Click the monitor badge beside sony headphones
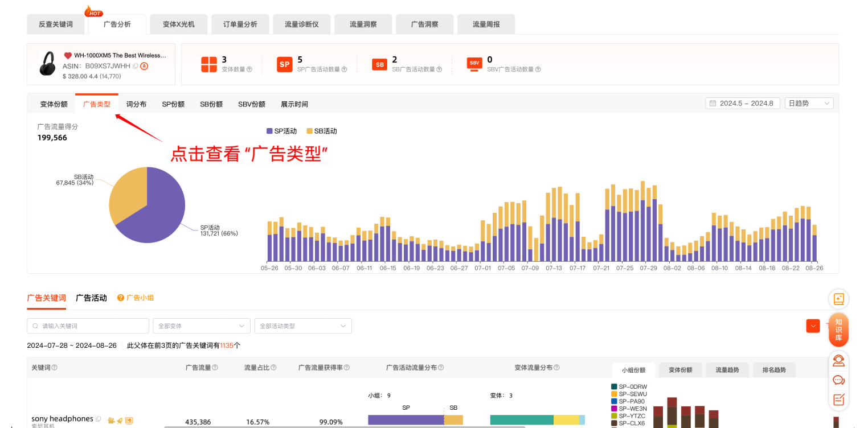868x428 pixels. (x=129, y=421)
